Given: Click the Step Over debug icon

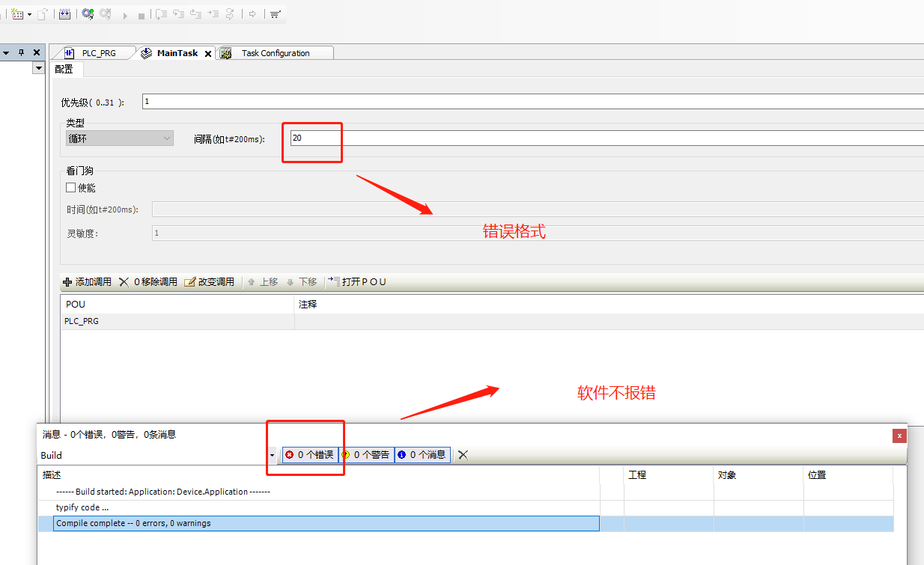Looking at the screenshot, I should pos(161,13).
